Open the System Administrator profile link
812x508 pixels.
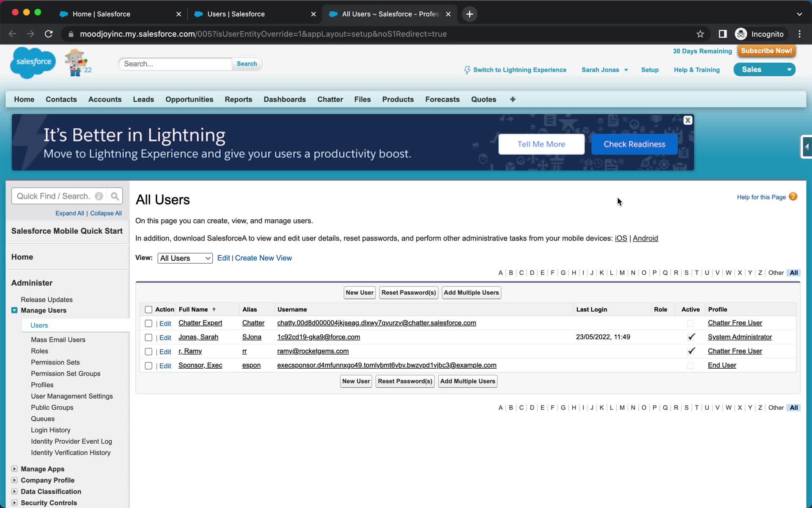740,337
